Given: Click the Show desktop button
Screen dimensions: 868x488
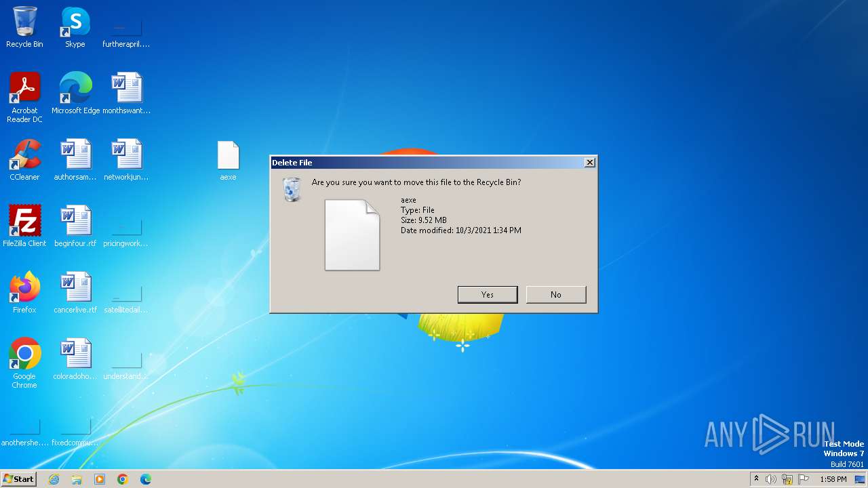Looking at the screenshot, I should (x=860, y=479).
